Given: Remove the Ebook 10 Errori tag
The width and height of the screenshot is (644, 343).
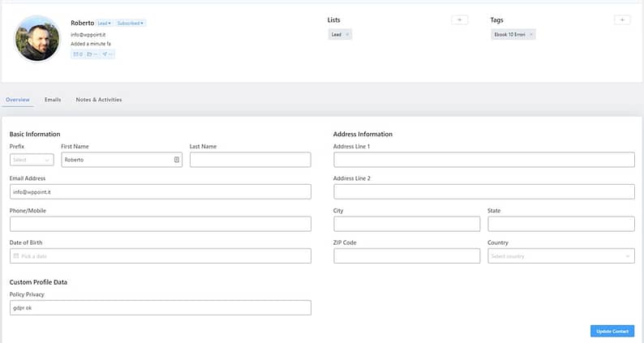Looking at the screenshot, I should point(530,35).
